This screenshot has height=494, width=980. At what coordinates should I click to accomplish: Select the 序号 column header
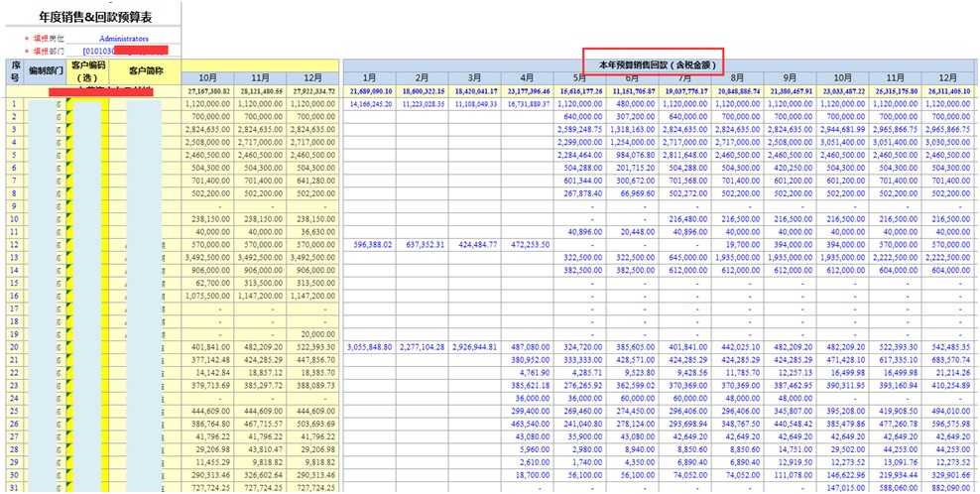pos(15,71)
